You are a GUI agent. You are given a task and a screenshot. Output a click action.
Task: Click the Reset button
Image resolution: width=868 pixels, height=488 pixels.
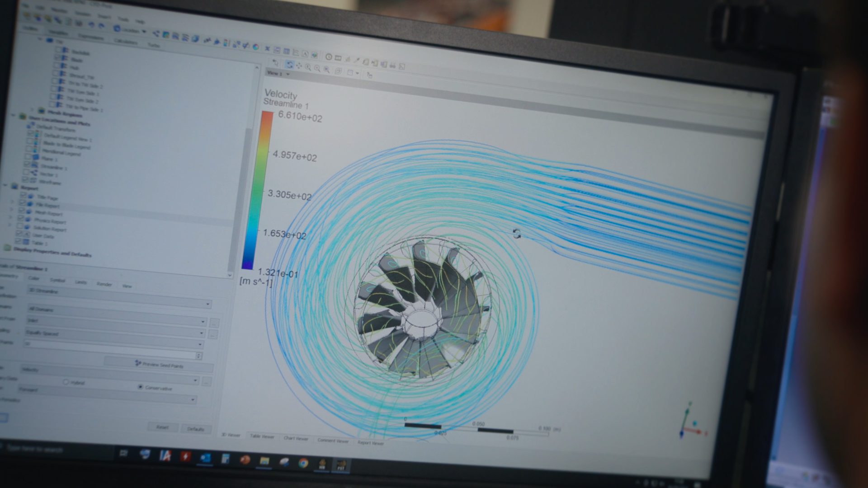click(162, 427)
